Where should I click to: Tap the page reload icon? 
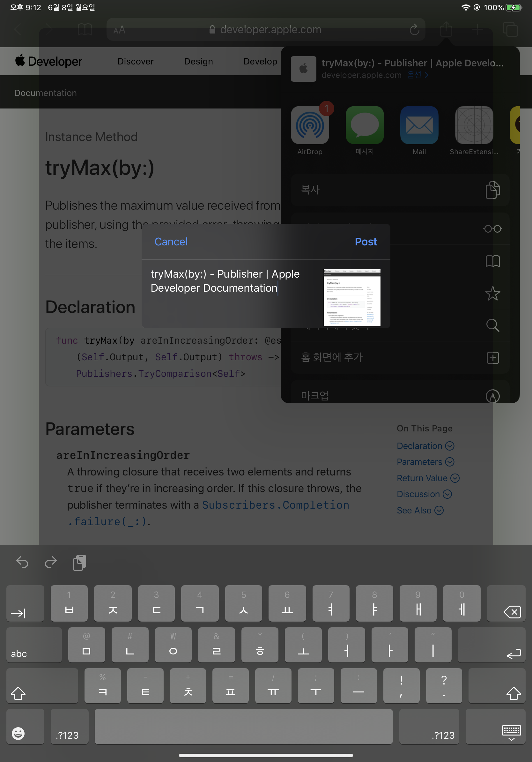(x=414, y=30)
